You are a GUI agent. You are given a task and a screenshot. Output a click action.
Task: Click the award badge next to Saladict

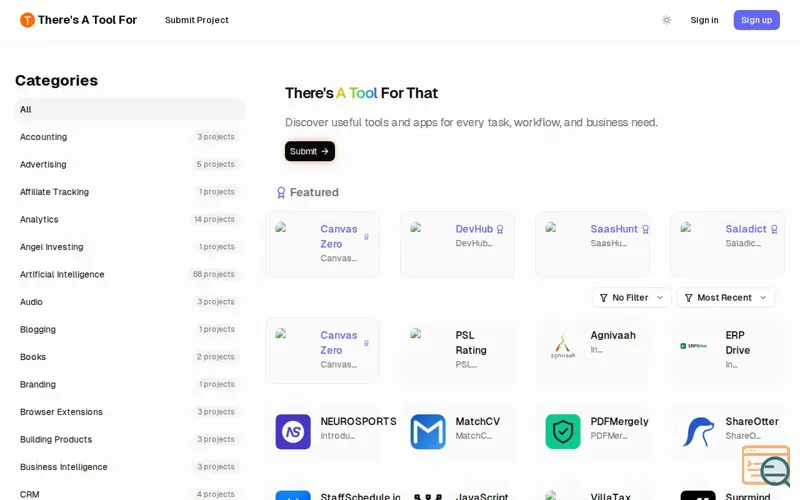[774, 230]
